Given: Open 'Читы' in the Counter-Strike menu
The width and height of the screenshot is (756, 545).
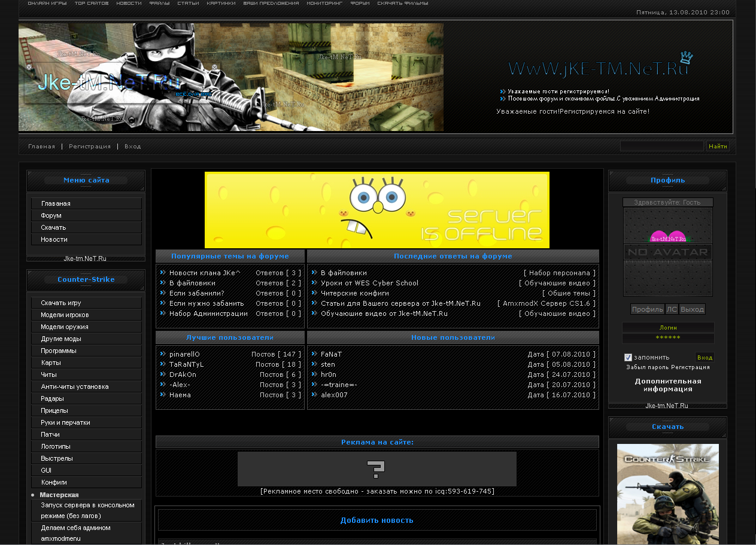Looking at the screenshot, I should pyautogui.click(x=86, y=375).
